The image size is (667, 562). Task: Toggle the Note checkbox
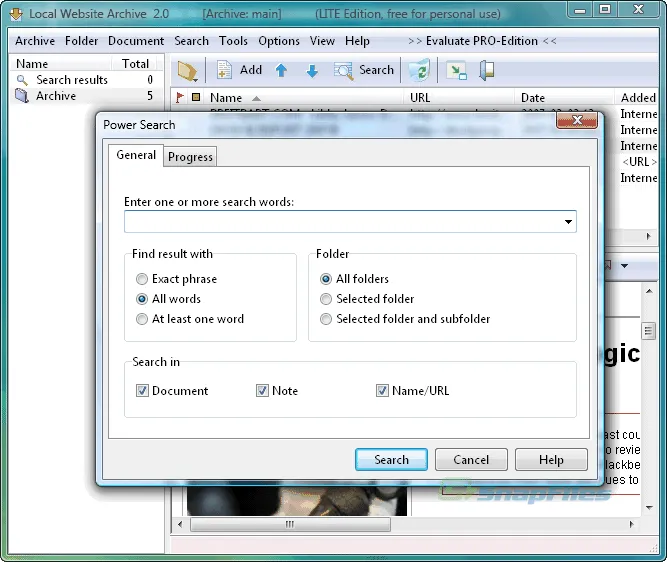click(x=262, y=391)
